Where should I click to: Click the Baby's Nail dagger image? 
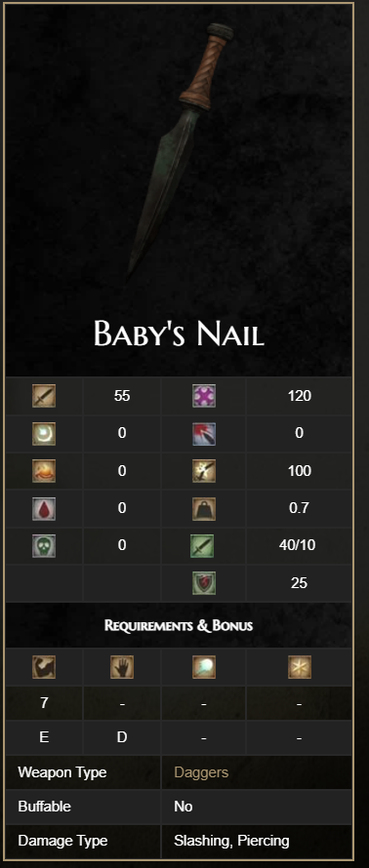(179, 149)
